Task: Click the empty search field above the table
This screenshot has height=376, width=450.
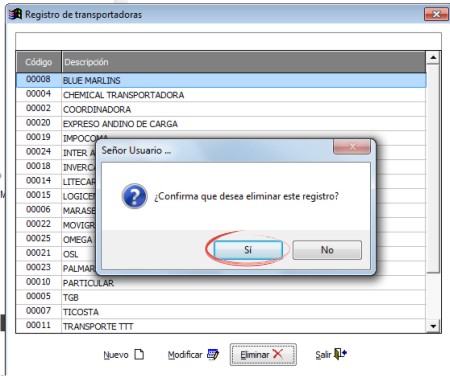Action: [228, 41]
